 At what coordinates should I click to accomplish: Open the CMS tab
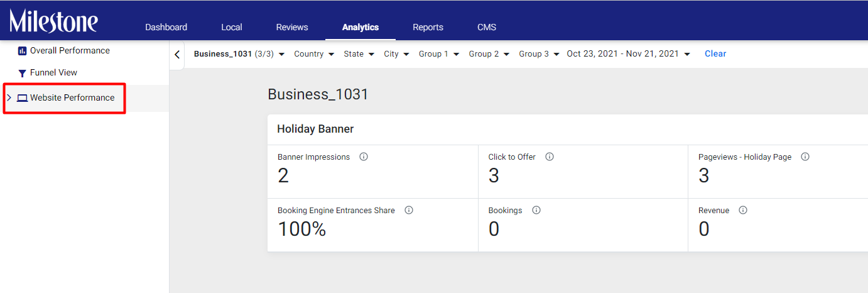coord(487,27)
